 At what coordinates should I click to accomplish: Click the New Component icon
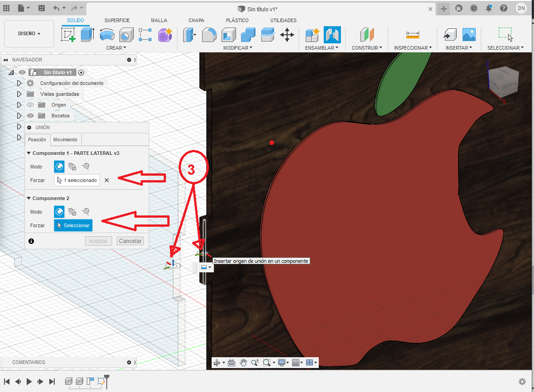point(312,35)
